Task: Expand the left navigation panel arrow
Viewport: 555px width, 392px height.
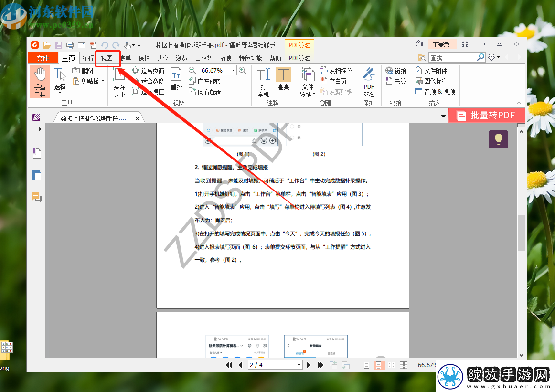Action: pos(40,129)
